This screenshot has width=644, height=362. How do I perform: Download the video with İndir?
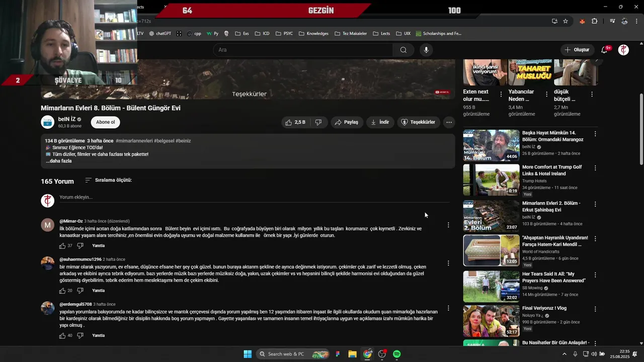[380, 122]
